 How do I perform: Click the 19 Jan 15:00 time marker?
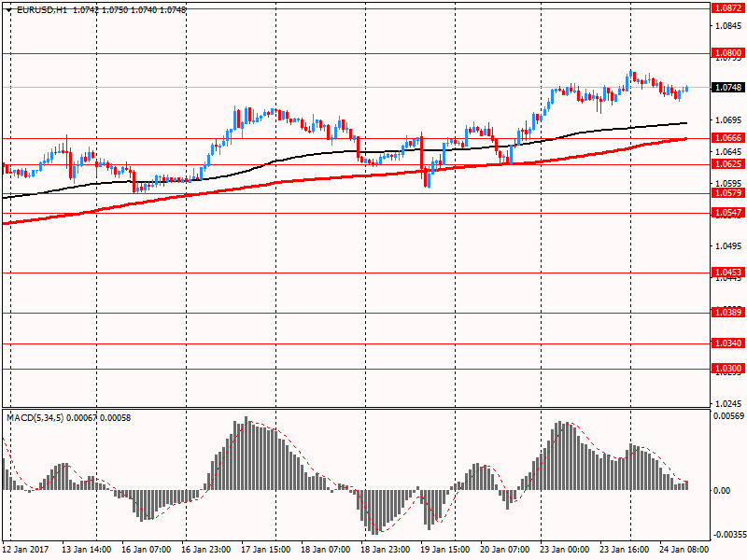tap(444, 550)
